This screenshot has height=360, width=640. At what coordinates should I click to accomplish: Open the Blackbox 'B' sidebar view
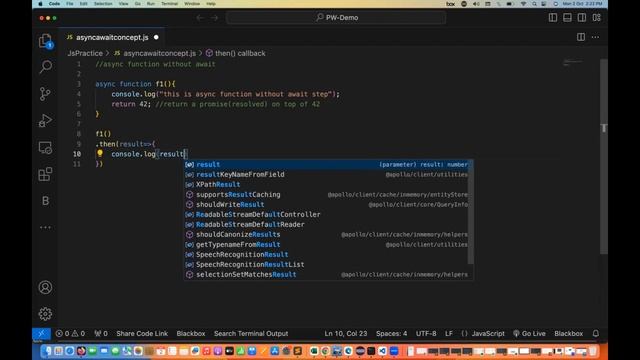(x=45, y=201)
